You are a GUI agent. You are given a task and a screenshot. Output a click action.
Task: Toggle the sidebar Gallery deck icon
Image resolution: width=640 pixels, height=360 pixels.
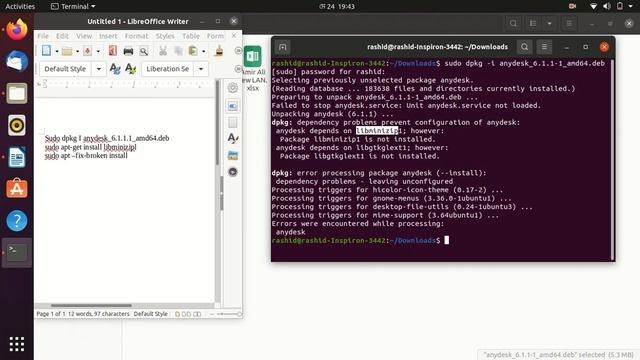click(x=233, y=156)
